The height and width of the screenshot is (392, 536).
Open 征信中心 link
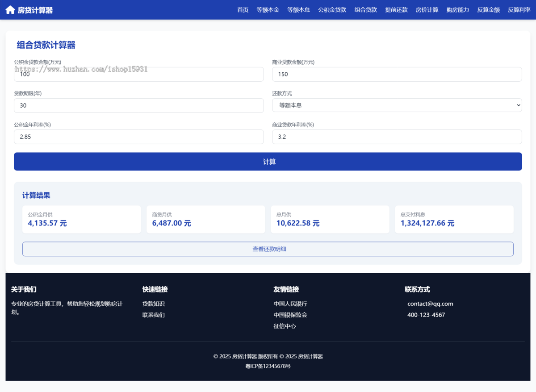(285, 326)
